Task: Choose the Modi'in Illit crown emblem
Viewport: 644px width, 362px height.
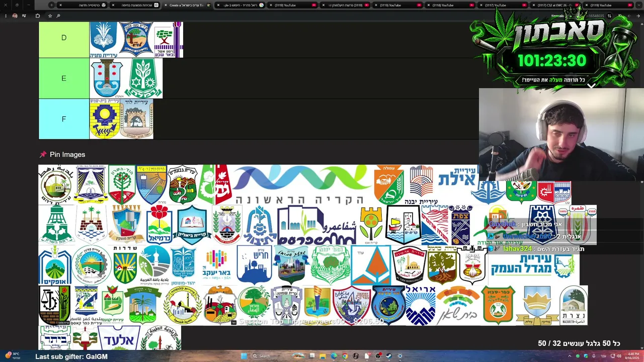Action: click(x=537, y=305)
